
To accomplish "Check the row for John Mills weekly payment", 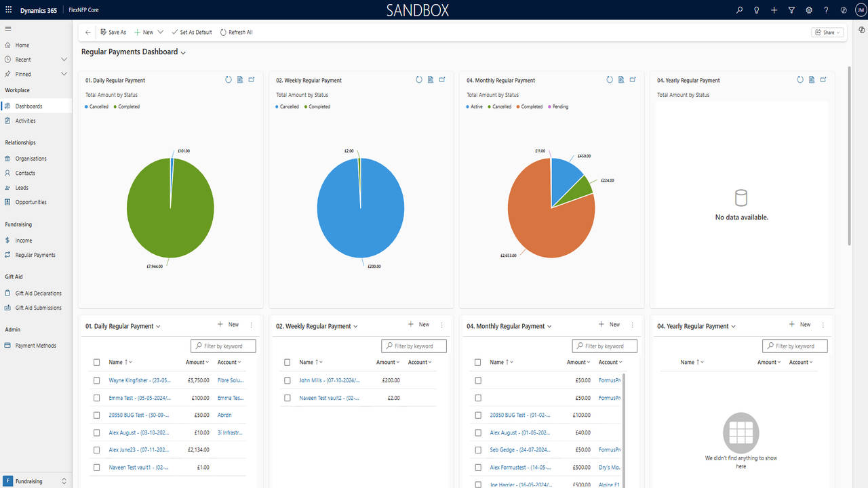I will click(x=287, y=380).
